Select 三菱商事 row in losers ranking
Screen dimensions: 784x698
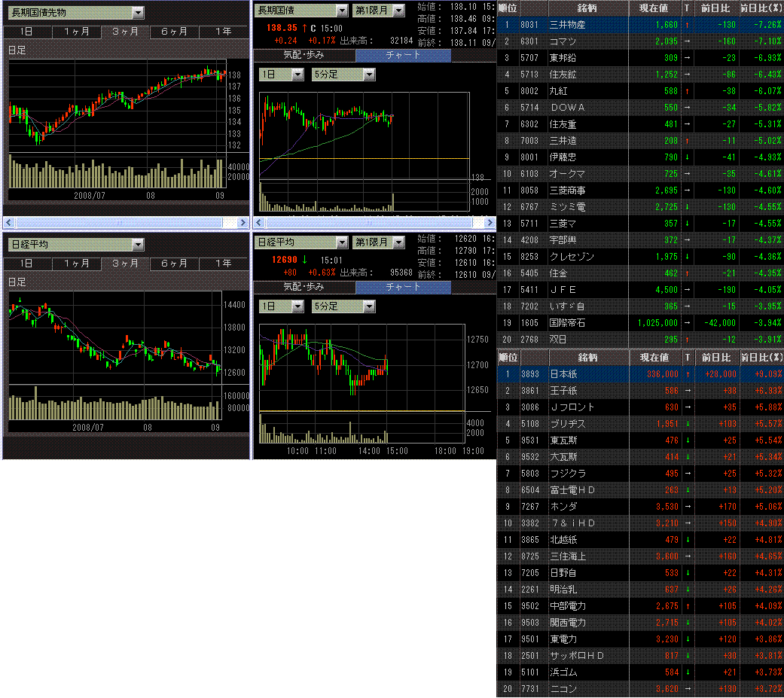(640, 191)
